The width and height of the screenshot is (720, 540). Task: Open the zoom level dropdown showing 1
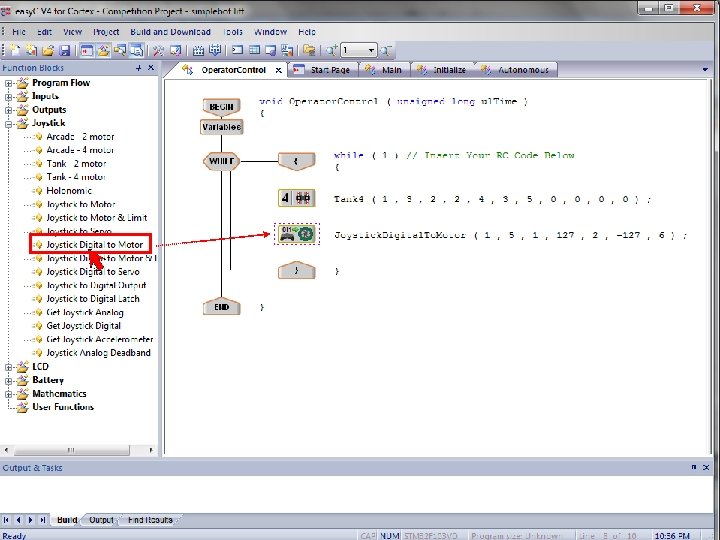pos(371,50)
